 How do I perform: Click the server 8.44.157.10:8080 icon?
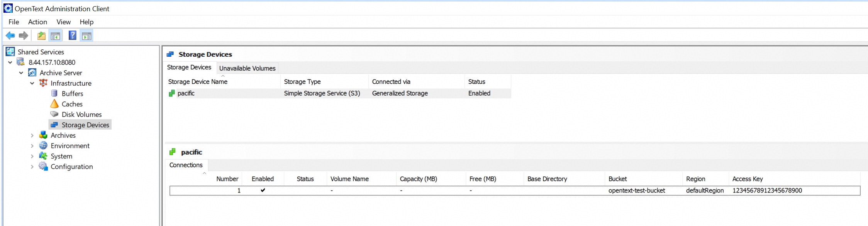[x=21, y=62]
